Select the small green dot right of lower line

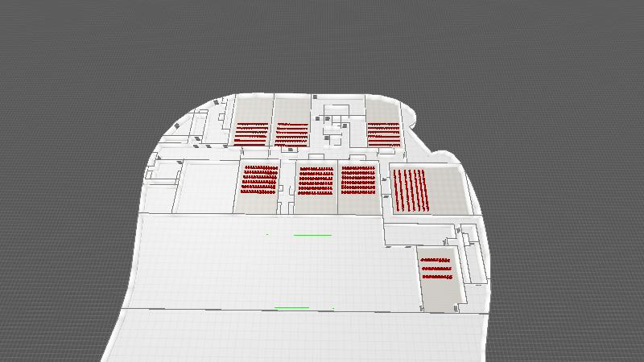[332, 307]
